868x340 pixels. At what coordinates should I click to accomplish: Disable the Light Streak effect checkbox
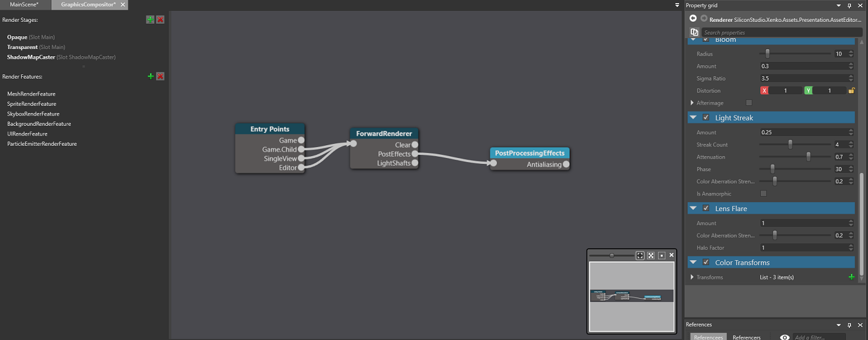[x=706, y=118]
